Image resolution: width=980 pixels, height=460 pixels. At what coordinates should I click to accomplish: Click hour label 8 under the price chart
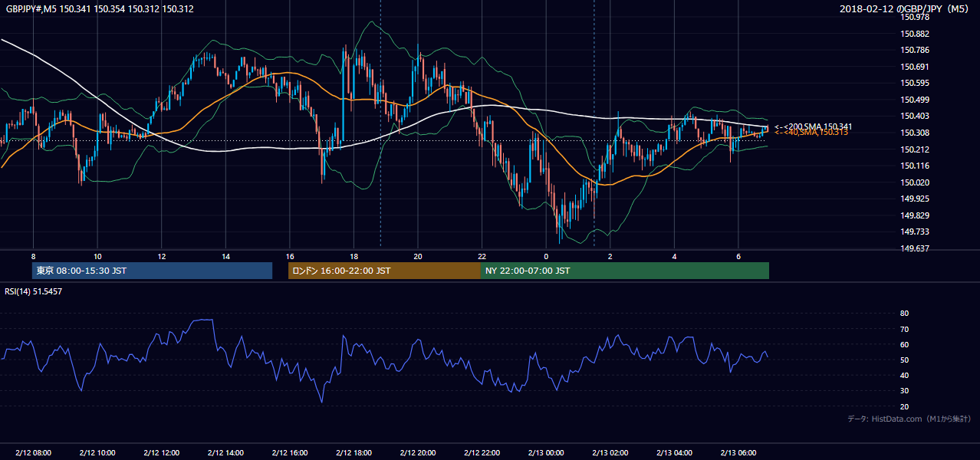tap(33, 256)
